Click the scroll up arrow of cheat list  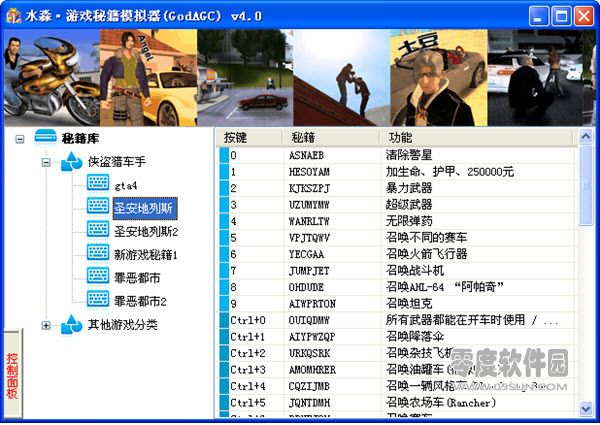tap(586, 137)
